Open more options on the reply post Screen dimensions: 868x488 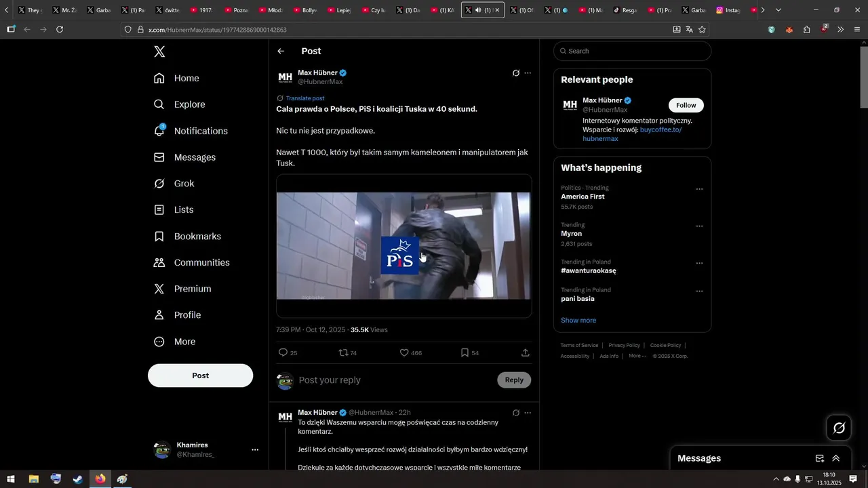528,413
